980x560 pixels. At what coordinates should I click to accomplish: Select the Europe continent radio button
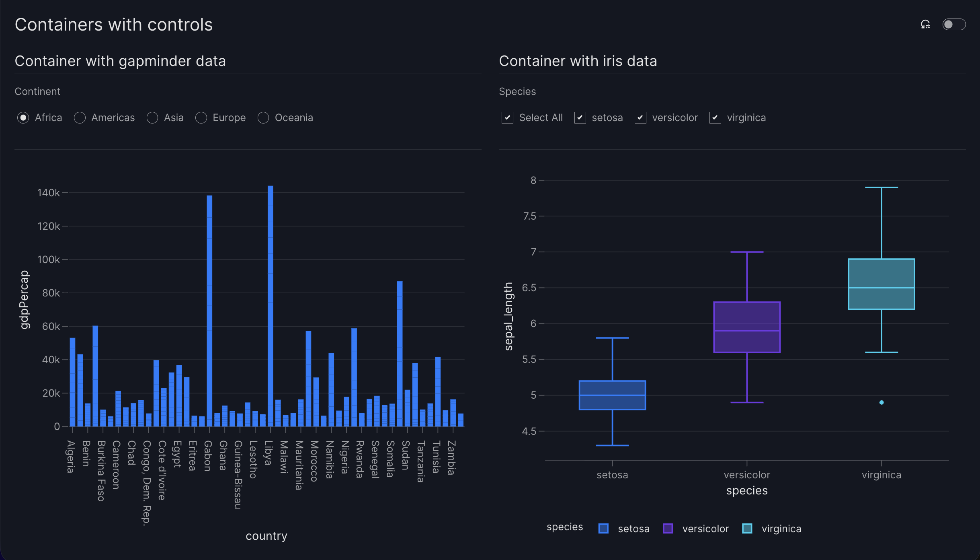pyautogui.click(x=201, y=117)
